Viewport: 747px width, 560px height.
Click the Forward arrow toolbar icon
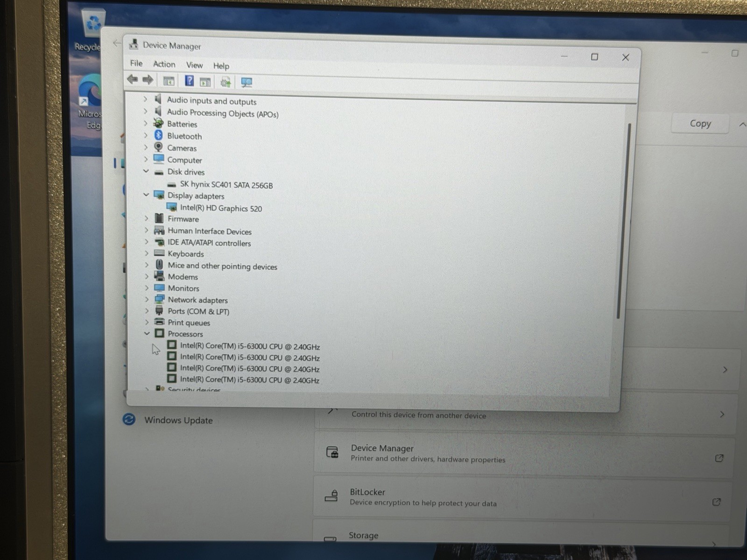148,80
